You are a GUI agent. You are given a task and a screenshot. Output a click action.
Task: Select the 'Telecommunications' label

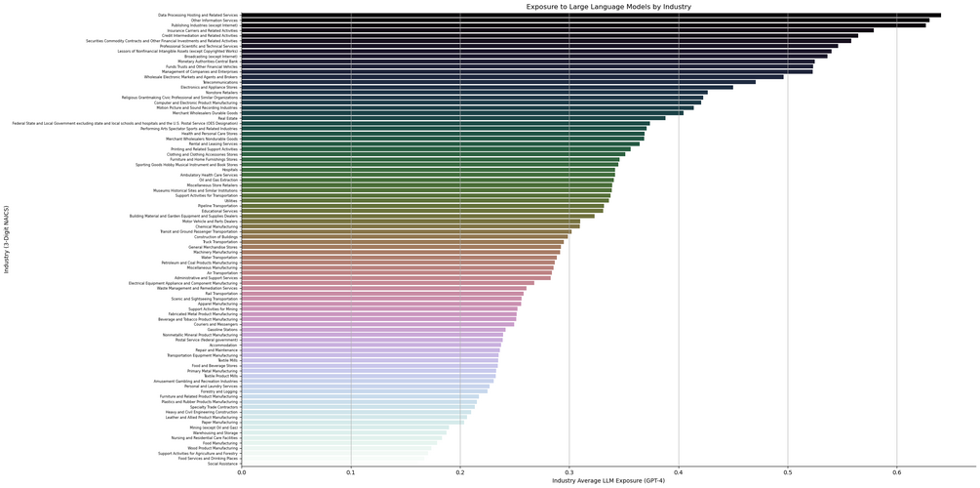tap(220, 82)
